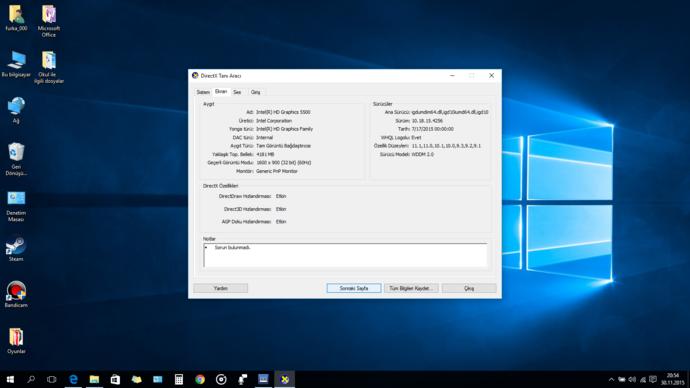
Task: Click the circular disc icon on the taskbar
Action: pos(221,379)
